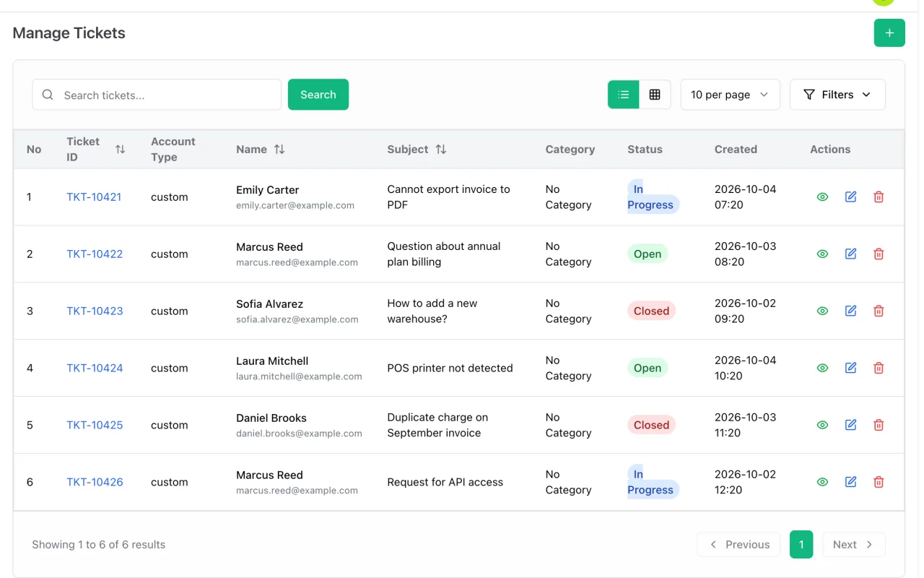Open ticket link TKT-10424
This screenshot has width=924, height=578.
click(95, 368)
